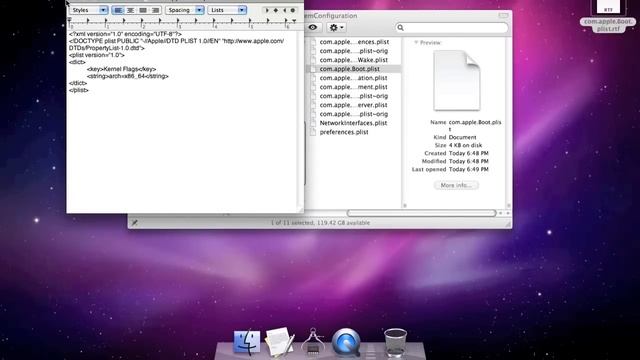Select com.apple.Boot.plist in the list
The image size is (640, 360).
coord(354,69)
